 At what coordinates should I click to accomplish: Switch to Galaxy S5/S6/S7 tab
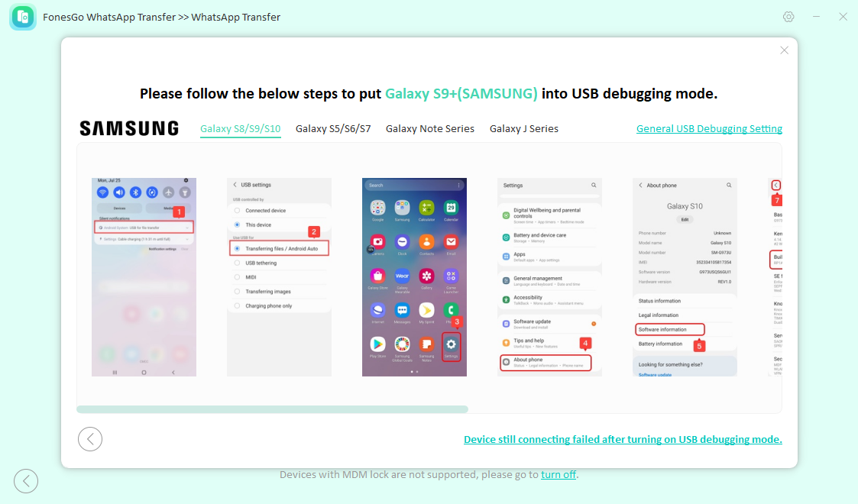tap(333, 129)
